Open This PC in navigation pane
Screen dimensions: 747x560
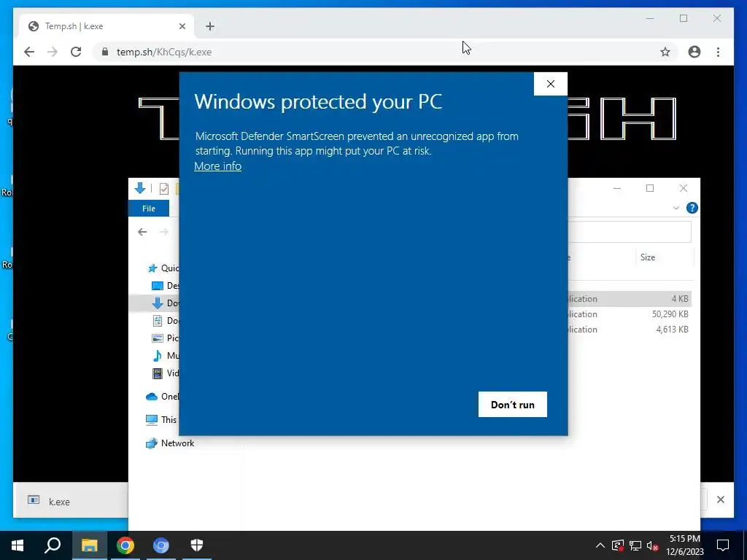(x=161, y=419)
